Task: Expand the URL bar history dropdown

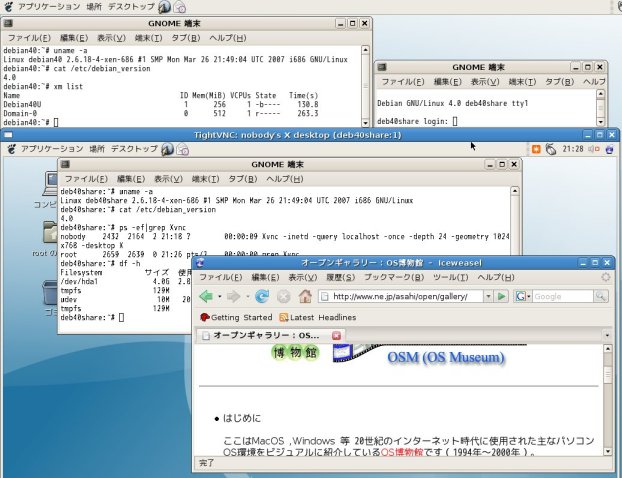Action: pos(488,296)
